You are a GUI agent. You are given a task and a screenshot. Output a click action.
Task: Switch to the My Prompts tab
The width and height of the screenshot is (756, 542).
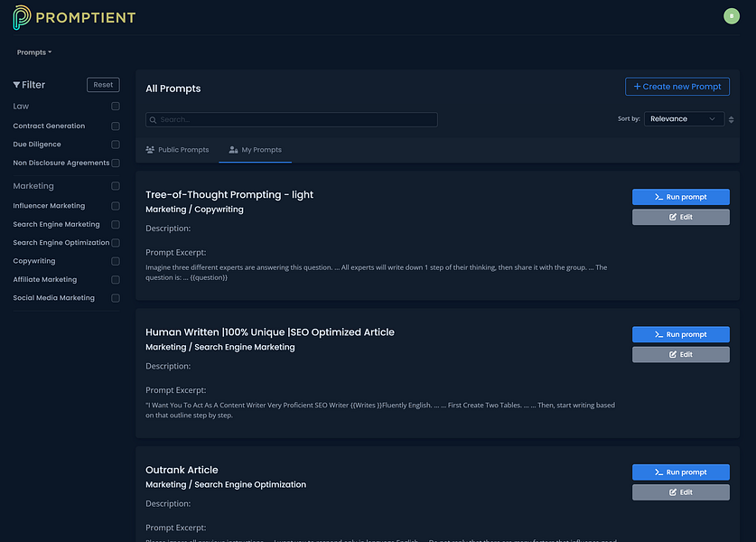tap(255, 150)
